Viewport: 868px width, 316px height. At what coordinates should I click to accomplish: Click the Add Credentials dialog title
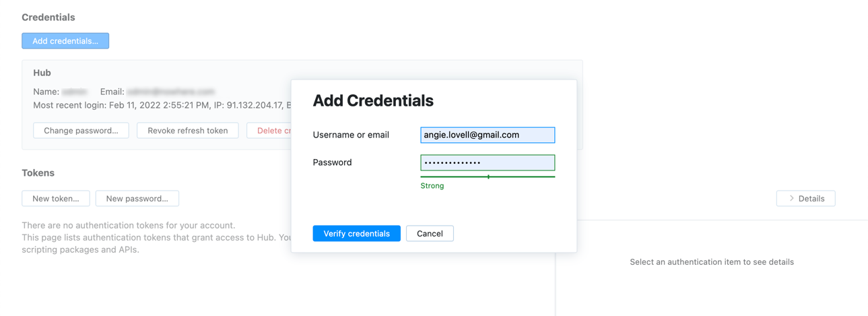pyautogui.click(x=373, y=101)
